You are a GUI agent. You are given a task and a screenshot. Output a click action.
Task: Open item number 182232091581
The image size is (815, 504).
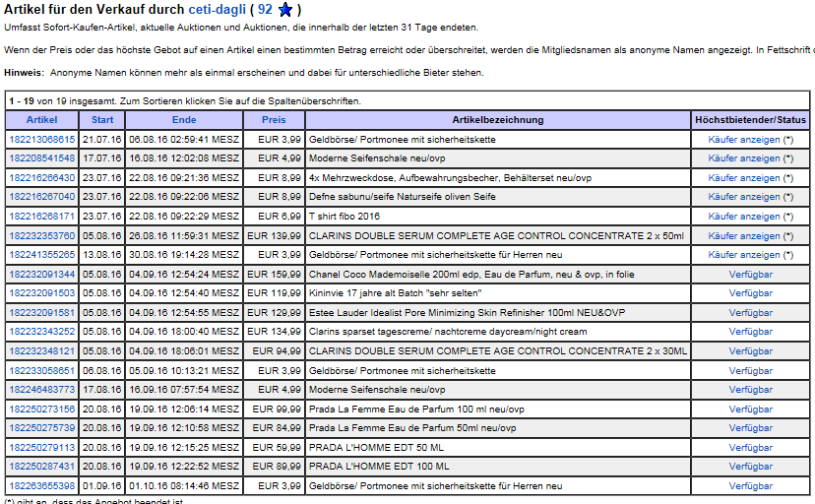tap(42, 313)
